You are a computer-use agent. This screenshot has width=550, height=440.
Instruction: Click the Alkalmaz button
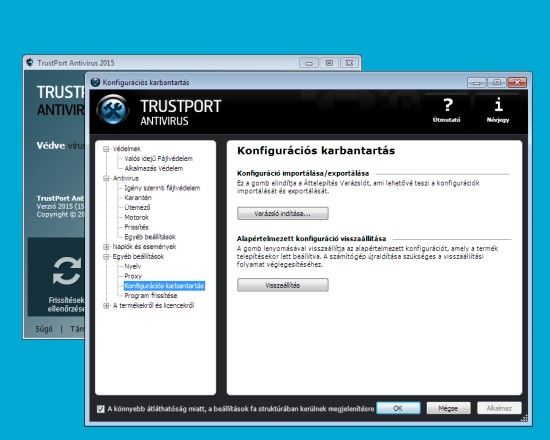499,408
